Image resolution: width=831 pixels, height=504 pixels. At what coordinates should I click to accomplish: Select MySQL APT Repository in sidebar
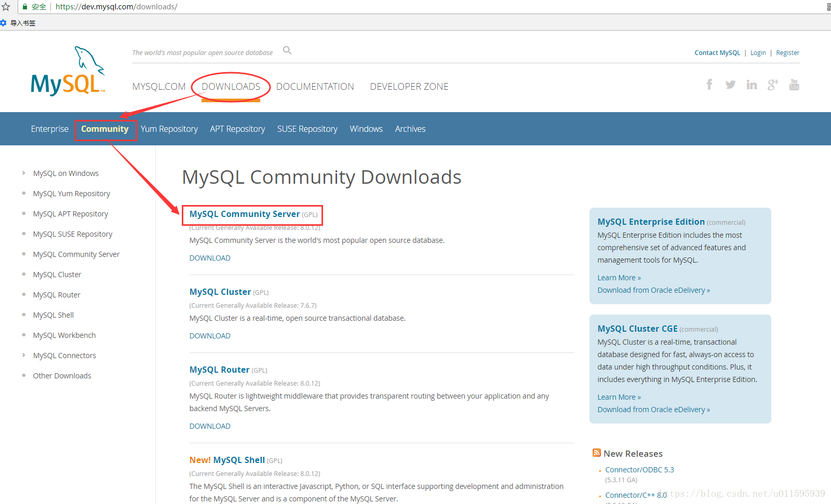[x=71, y=214]
